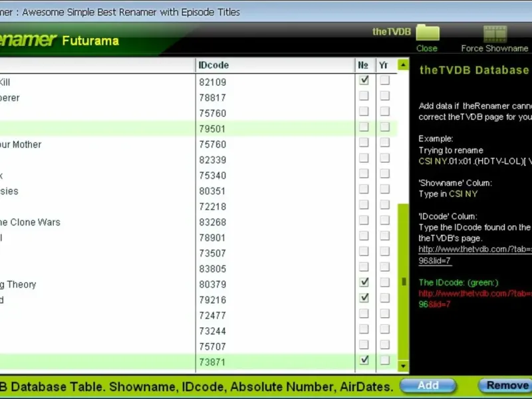The width and height of the screenshot is (532, 399).
Task: Check the Yr checkbox for IDcode 78817
Action: 384,96
